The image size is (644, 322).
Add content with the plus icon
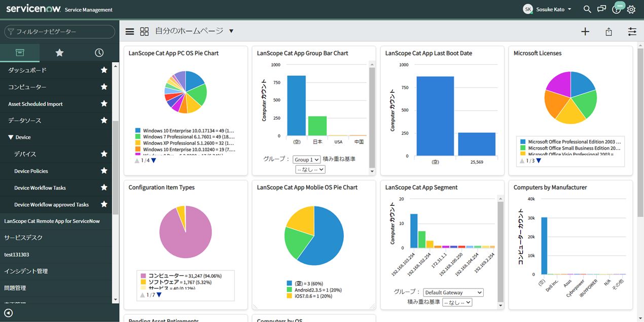click(585, 31)
